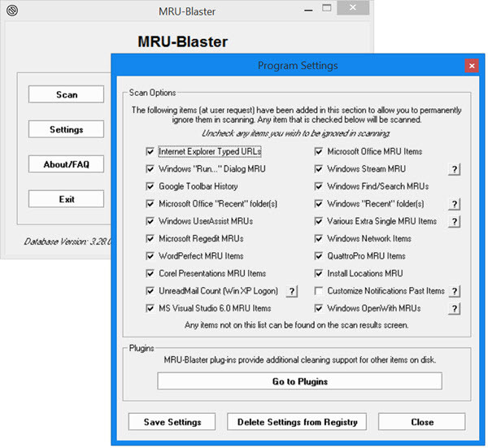Open About/FAQ in main window
This screenshot has width=488, height=448.
(x=67, y=164)
